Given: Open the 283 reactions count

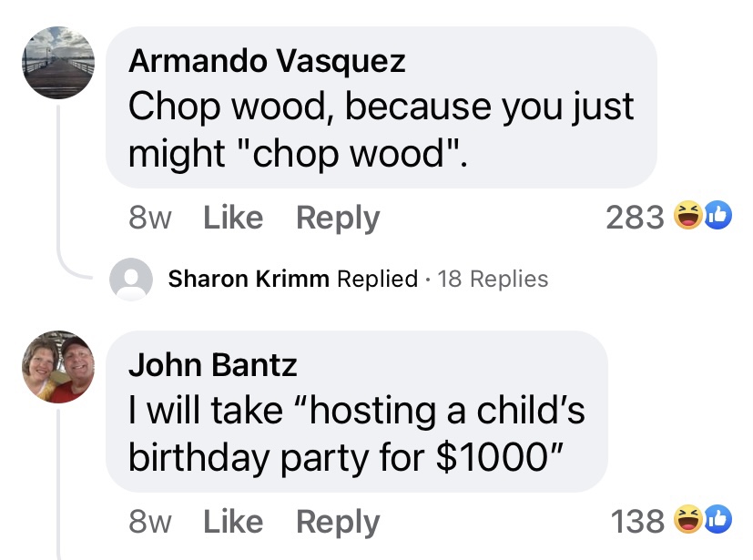Looking at the screenshot, I should (x=635, y=218).
